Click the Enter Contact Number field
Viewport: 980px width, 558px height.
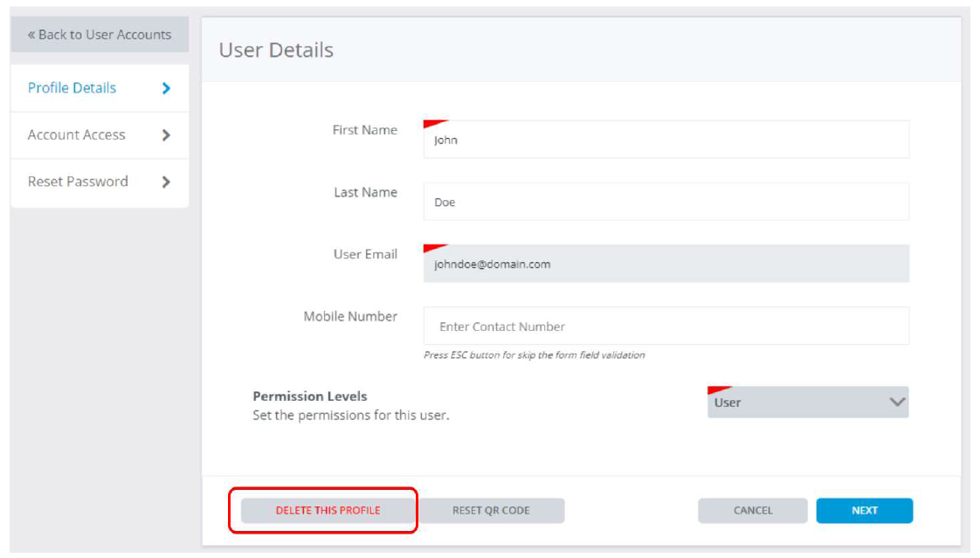666,326
